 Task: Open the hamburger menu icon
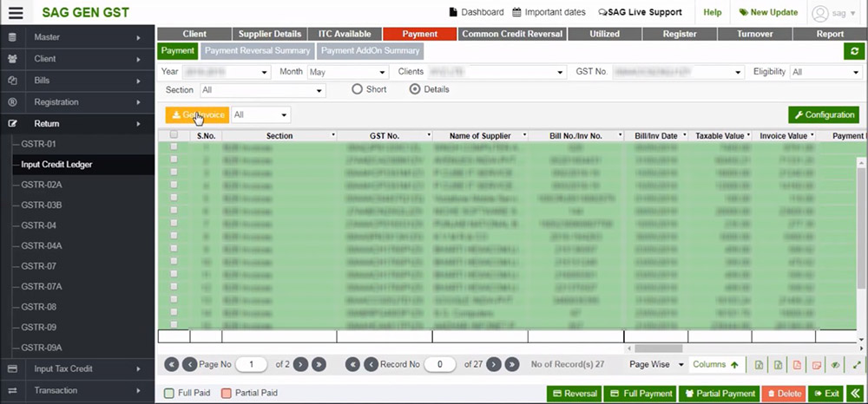tap(16, 12)
